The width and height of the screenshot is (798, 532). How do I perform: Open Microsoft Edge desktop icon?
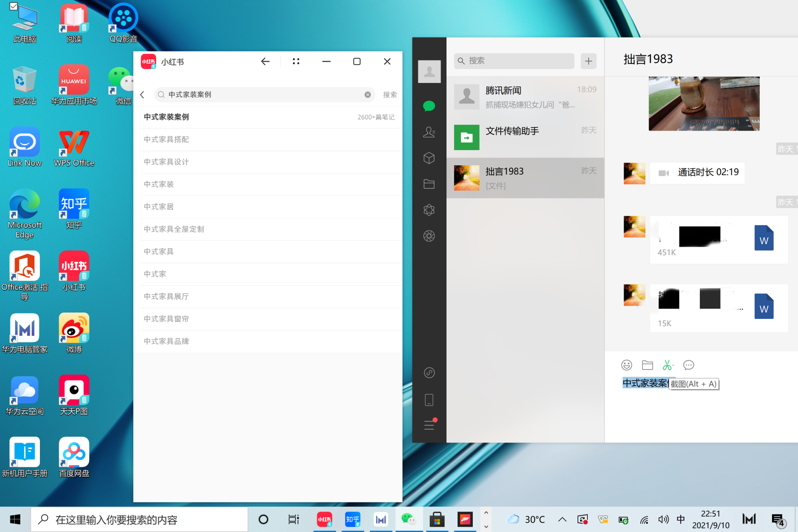24,214
